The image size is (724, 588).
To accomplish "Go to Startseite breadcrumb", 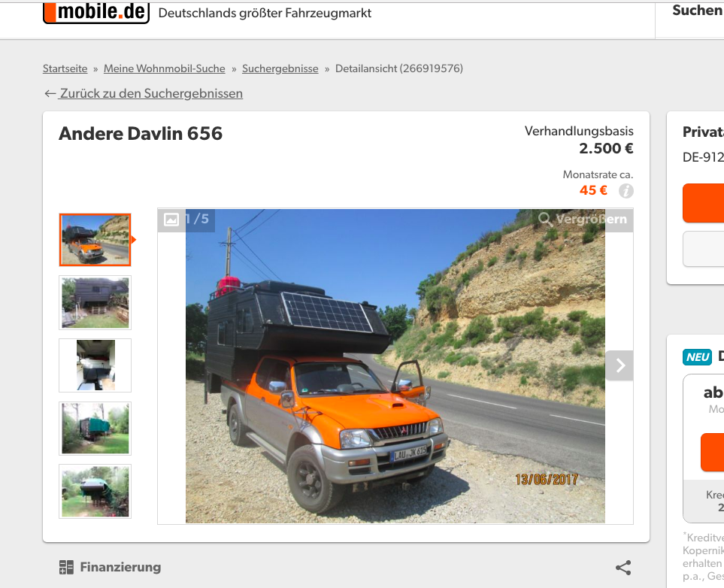I will (x=65, y=69).
